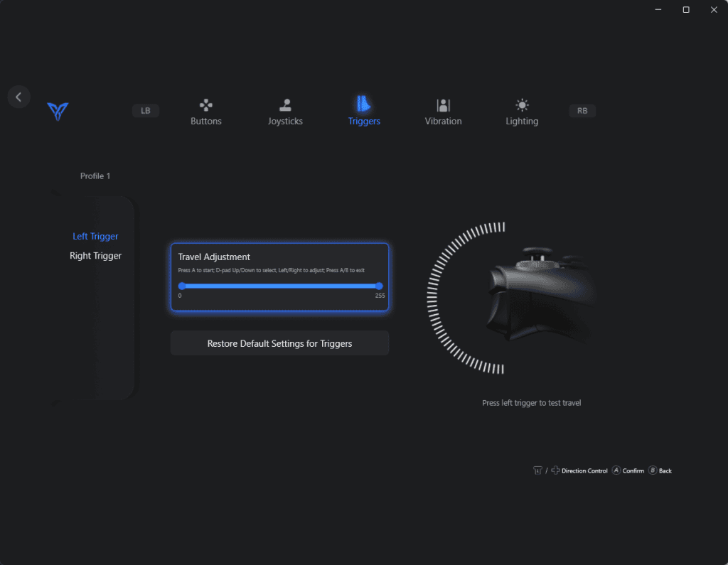Click the Confirm hint label
The image size is (728, 565).
coord(633,470)
